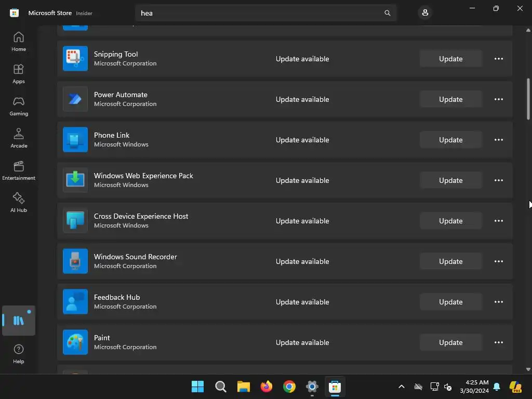Update Windows Web Experience Pack

click(x=450, y=180)
